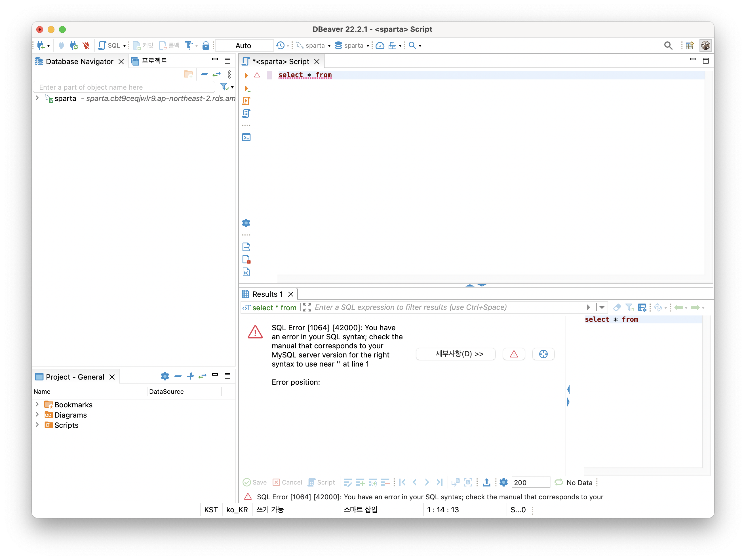Click the 커밋 commit button
The height and width of the screenshot is (560, 746).
click(143, 46)
